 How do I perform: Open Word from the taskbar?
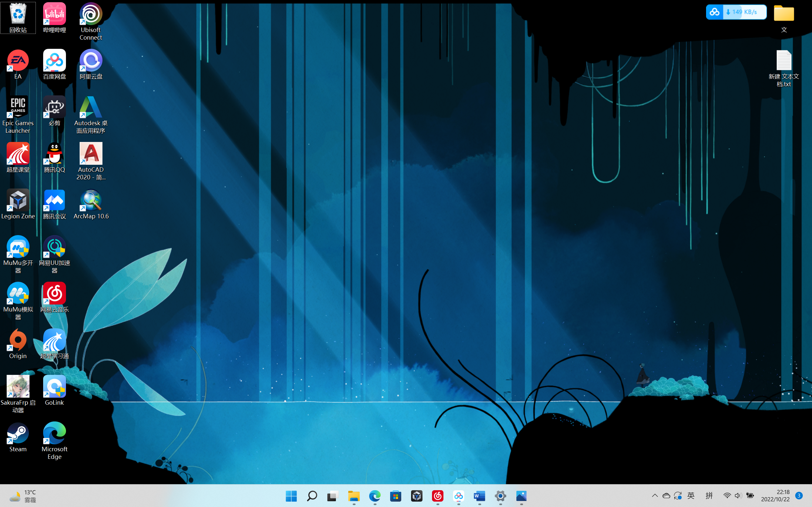(x=480, y=496)
